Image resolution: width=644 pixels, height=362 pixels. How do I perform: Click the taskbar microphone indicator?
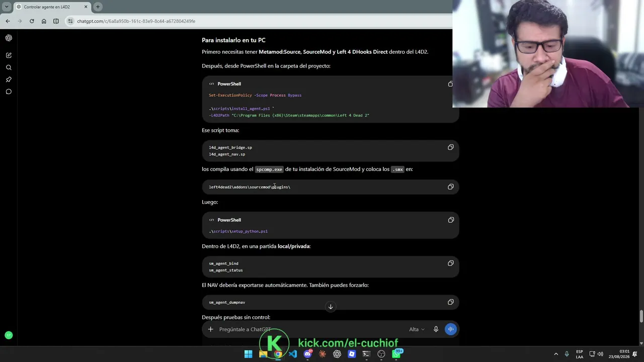[567, 354]
